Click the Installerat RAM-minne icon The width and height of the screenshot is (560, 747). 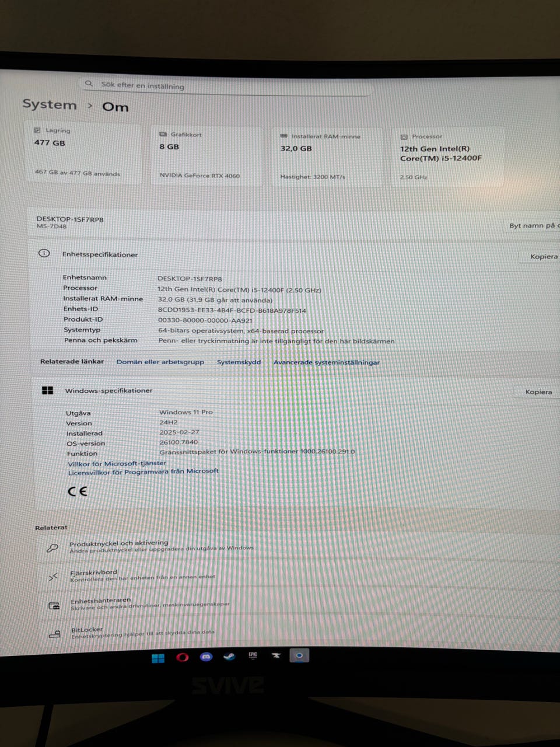(x=284, y=136)
